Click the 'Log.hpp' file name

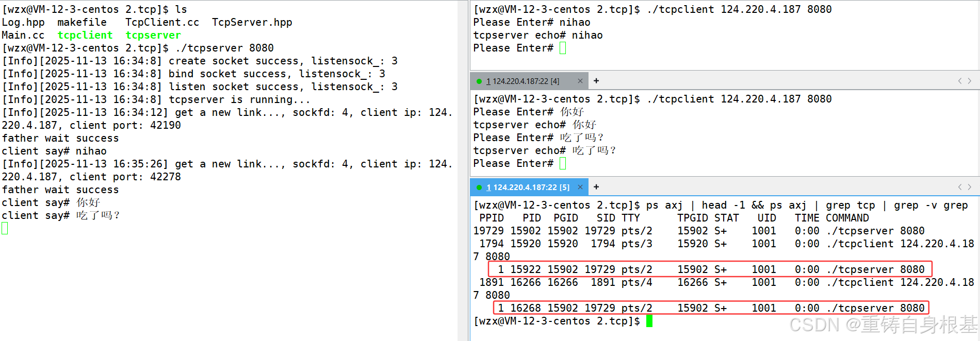pyautogui.click(x=23, y=22)
